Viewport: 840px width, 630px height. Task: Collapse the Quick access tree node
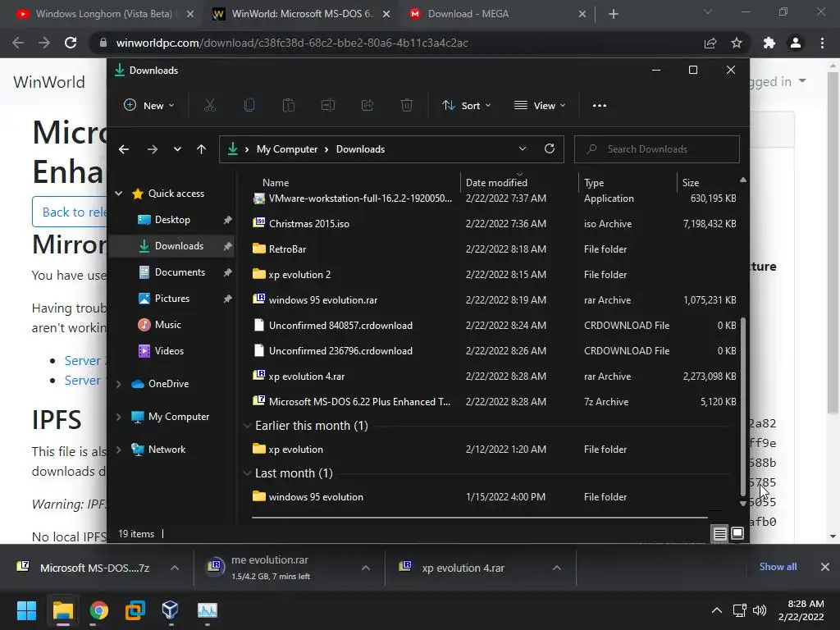(x=119, y=194)
